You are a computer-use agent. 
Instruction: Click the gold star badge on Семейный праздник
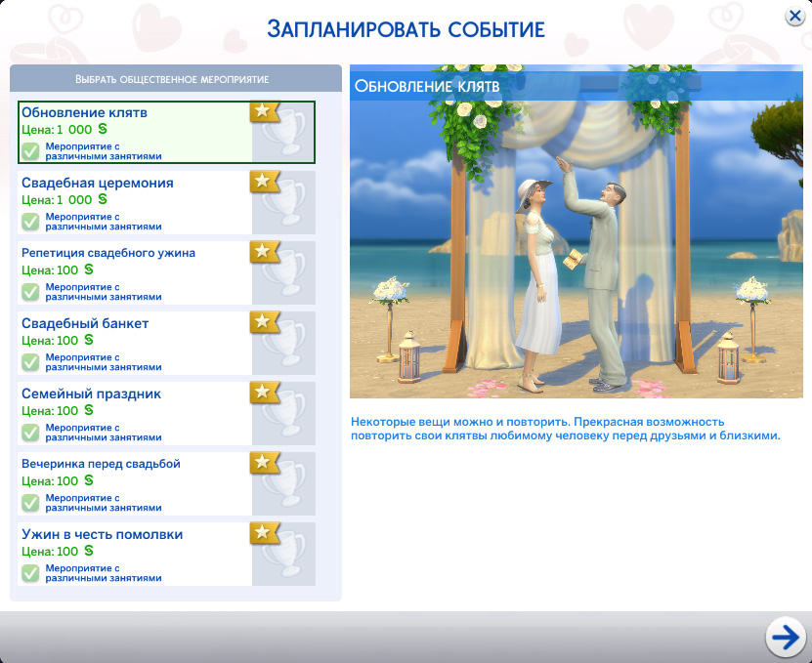tap(264, 393)
